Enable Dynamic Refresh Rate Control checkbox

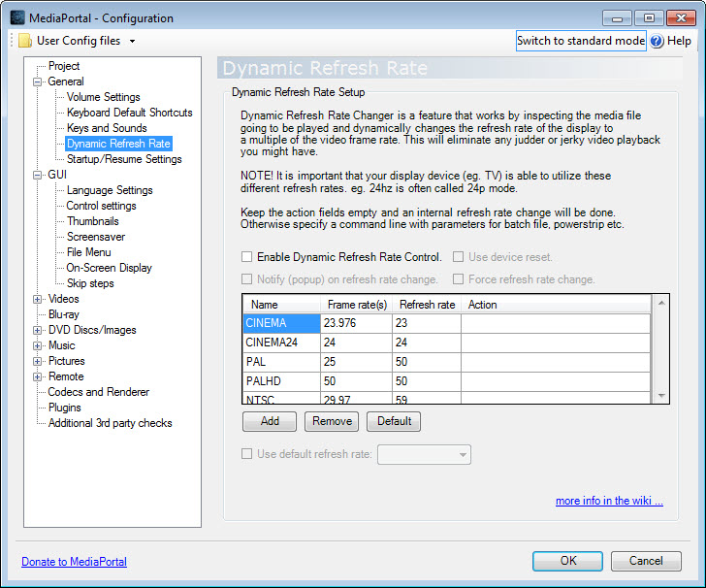246,257
